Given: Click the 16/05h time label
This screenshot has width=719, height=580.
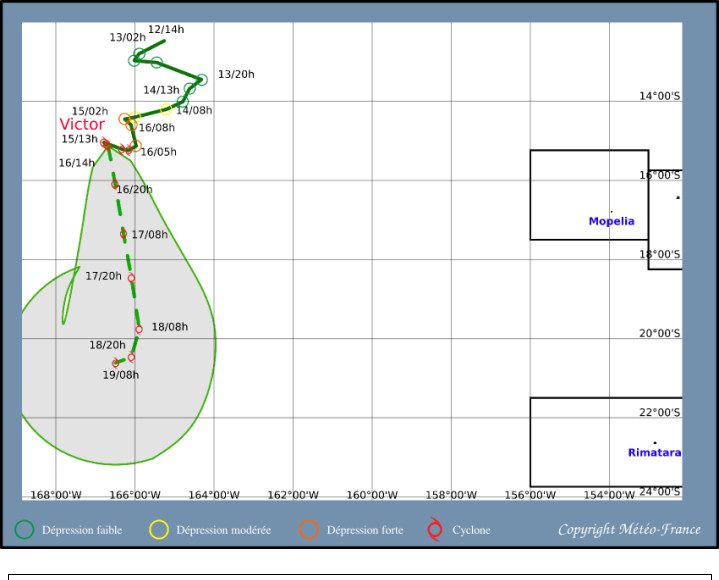Looking at the screenshot, I should [x=159, y=152].
